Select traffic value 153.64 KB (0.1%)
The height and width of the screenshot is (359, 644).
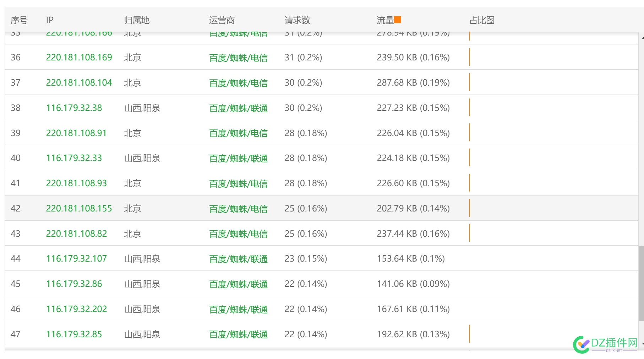coord(411,258)
